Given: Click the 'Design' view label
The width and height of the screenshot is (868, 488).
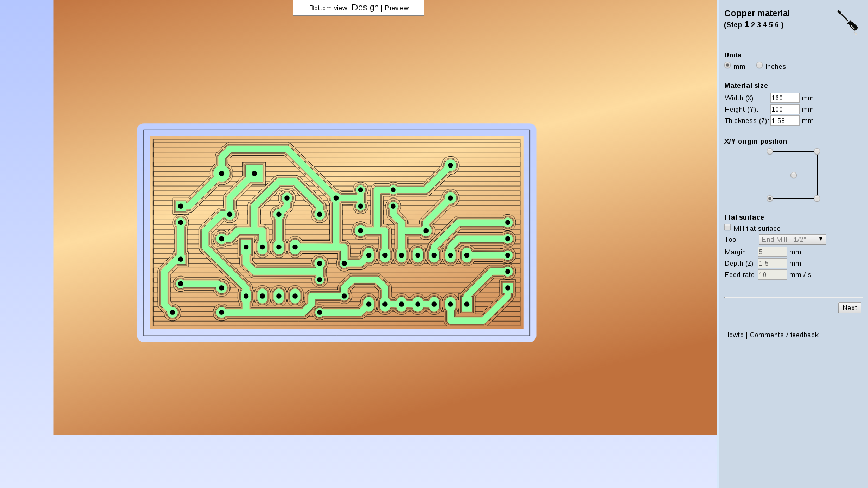Looking at the screenshot, I should point(365,8).
